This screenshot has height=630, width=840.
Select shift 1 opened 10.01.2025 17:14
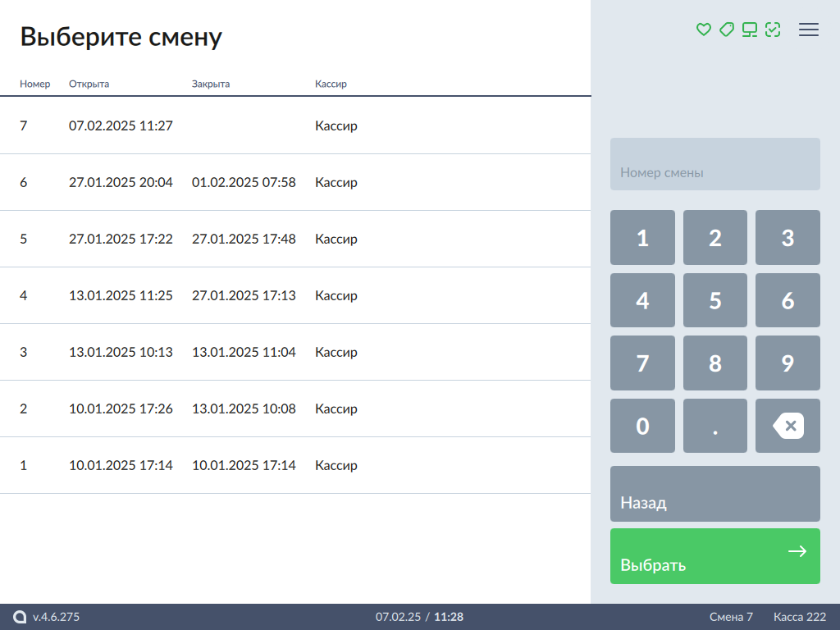(295, 465)
